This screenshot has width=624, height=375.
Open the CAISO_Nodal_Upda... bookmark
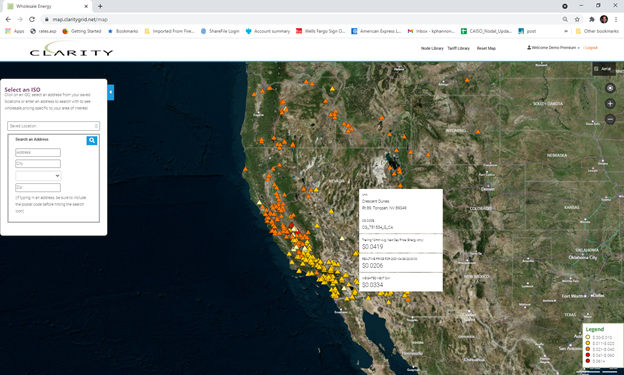click(486, 31)
